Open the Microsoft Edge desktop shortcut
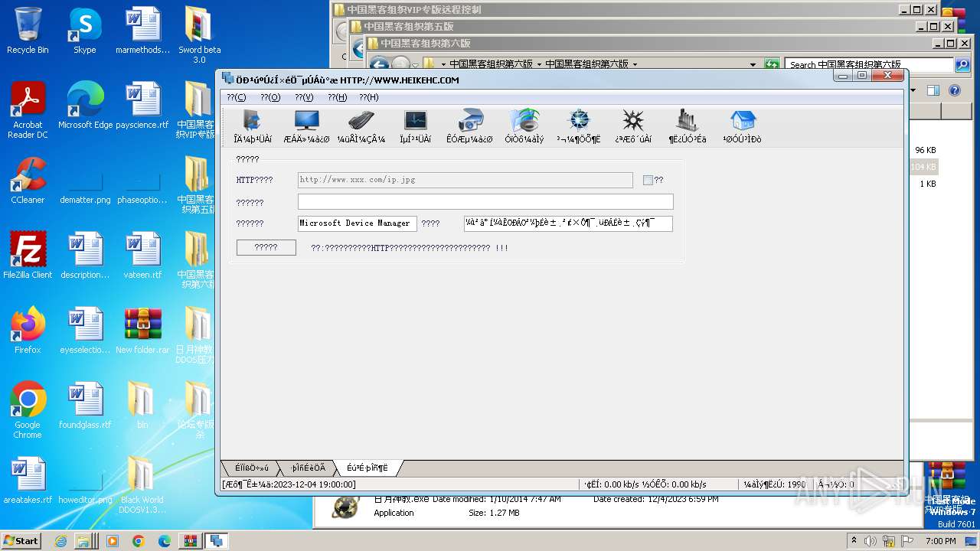The height and width of the screenshot is (551, 980). pyautogui.click(x=85, y=105)
